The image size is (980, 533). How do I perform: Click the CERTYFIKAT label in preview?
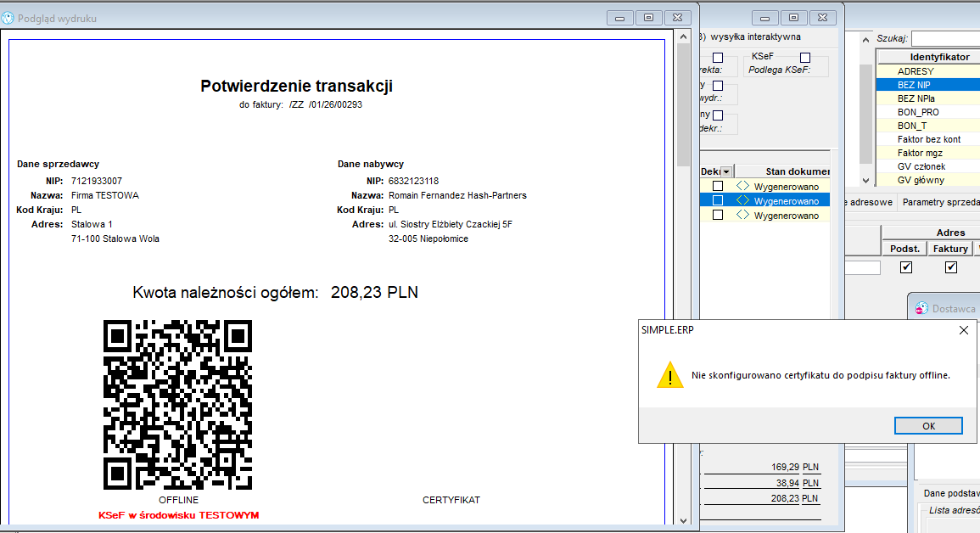(x=451, y=500)
